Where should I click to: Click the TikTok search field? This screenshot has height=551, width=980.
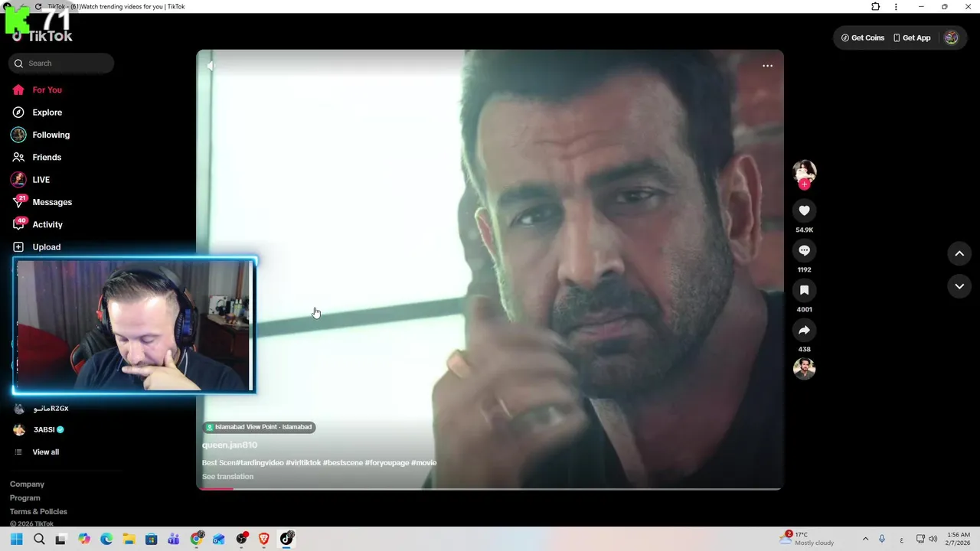pyautogui.click(x=61, y=64)
